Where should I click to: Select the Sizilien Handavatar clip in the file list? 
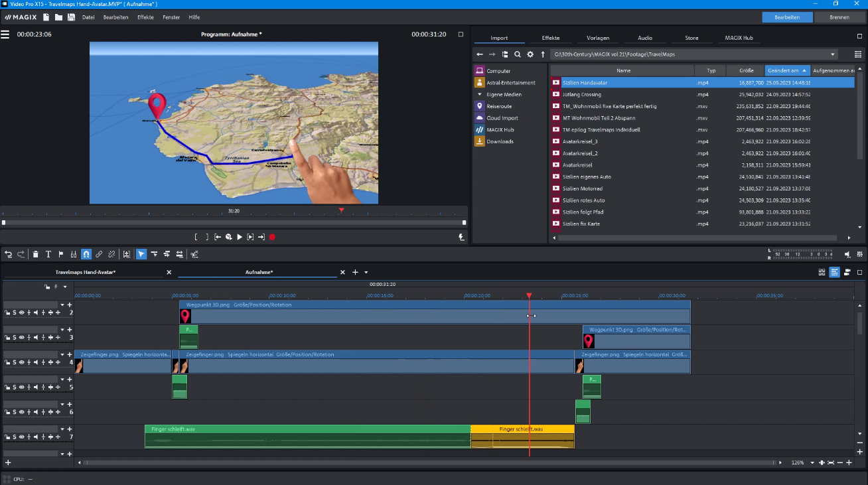pos(584,82)
